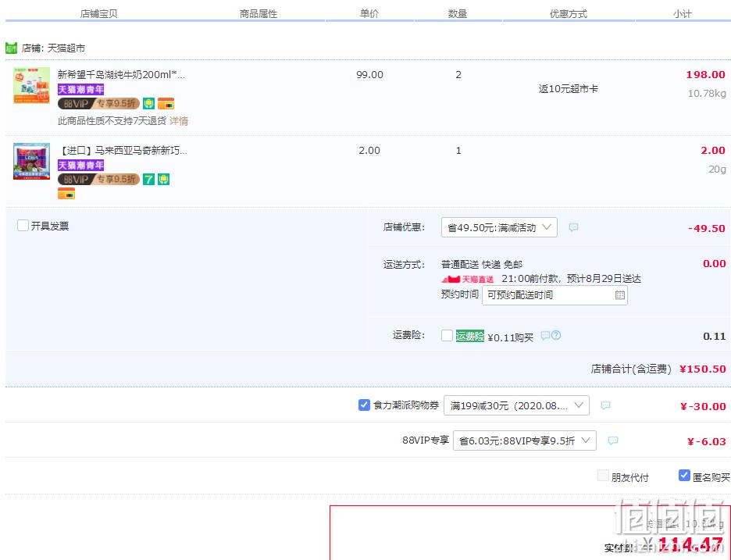This screenshot has width=731, height=560.
Task: Click the 198.00 subtotal for the milk
Action: tap(705, 75)
